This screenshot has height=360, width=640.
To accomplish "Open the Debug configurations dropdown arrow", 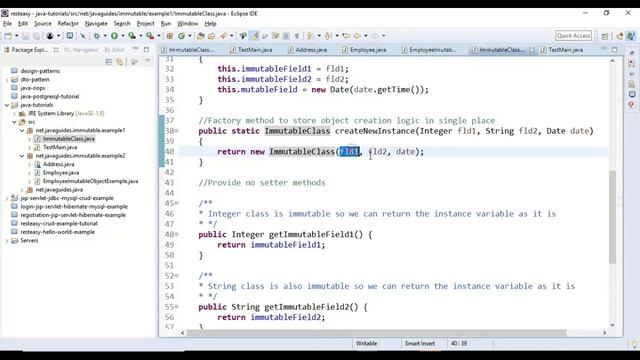I will click(x=105, y=36).
